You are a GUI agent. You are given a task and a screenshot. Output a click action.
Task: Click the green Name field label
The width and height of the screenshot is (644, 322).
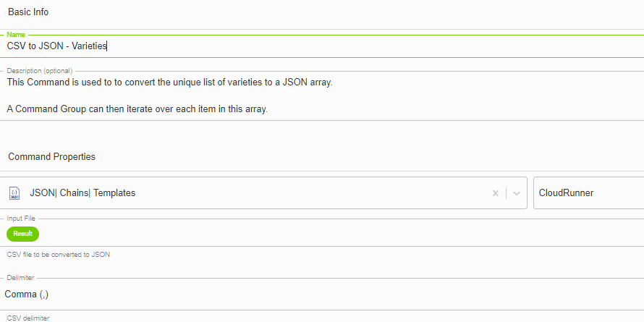click(x=16, y=35)
